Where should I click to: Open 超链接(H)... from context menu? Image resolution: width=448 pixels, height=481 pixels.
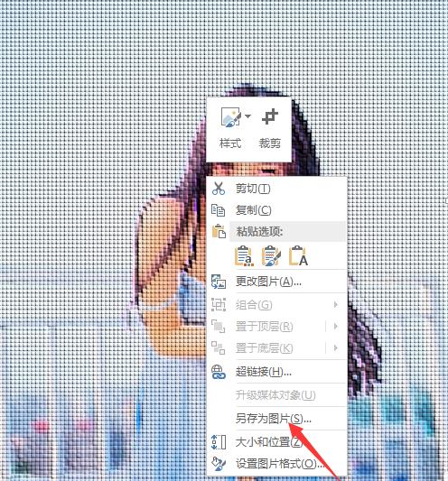point(264,372)
